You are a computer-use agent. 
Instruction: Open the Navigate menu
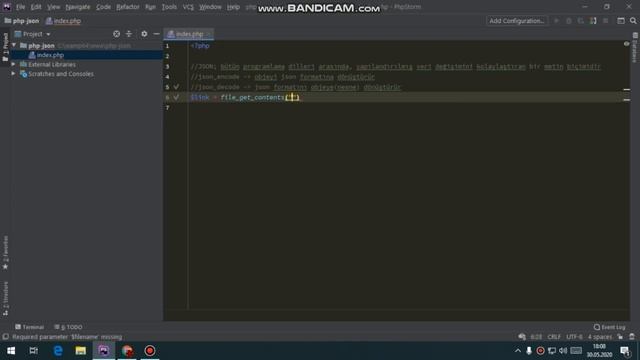coord(78,7)
